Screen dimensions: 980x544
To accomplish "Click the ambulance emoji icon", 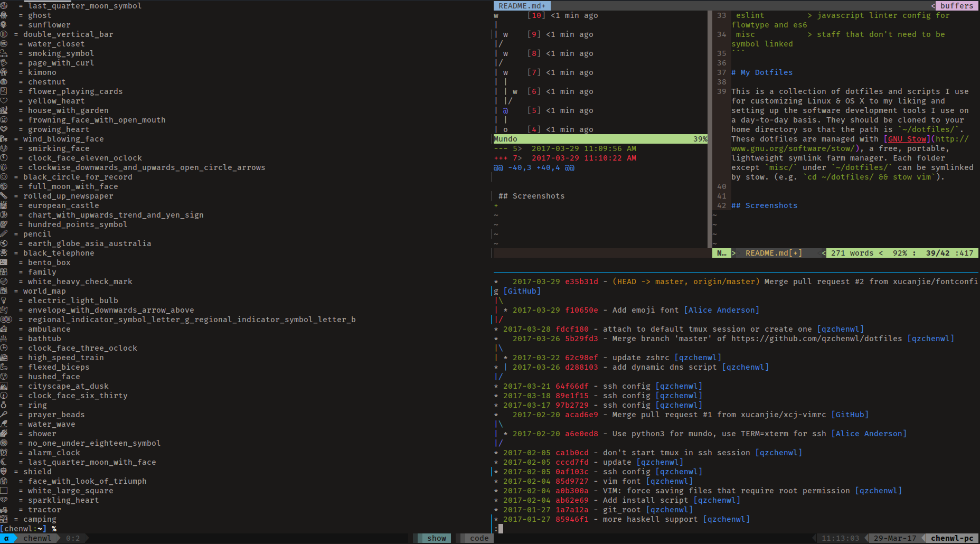I will click(4, 329).
